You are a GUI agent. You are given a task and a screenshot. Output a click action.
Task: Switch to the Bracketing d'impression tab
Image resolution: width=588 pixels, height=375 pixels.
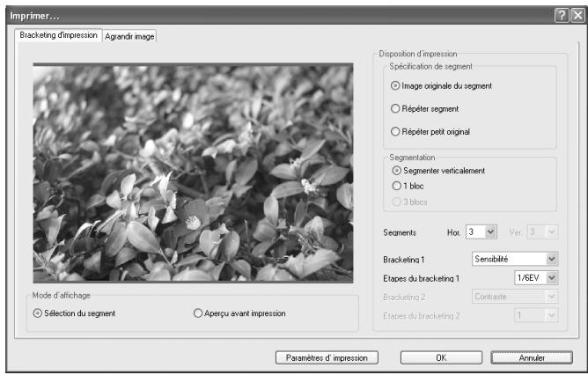pyautogui.click(x=58, y=35)
